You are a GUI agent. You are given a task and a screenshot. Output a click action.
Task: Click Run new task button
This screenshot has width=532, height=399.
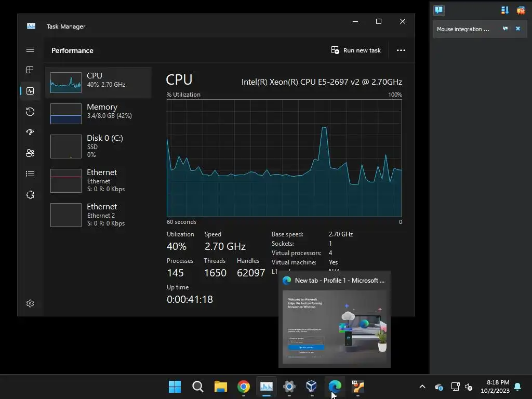tap(356, 50)
